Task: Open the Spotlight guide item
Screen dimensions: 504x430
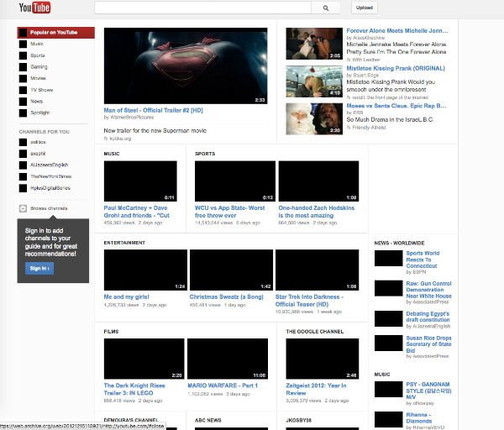Action: coord(40,113)
